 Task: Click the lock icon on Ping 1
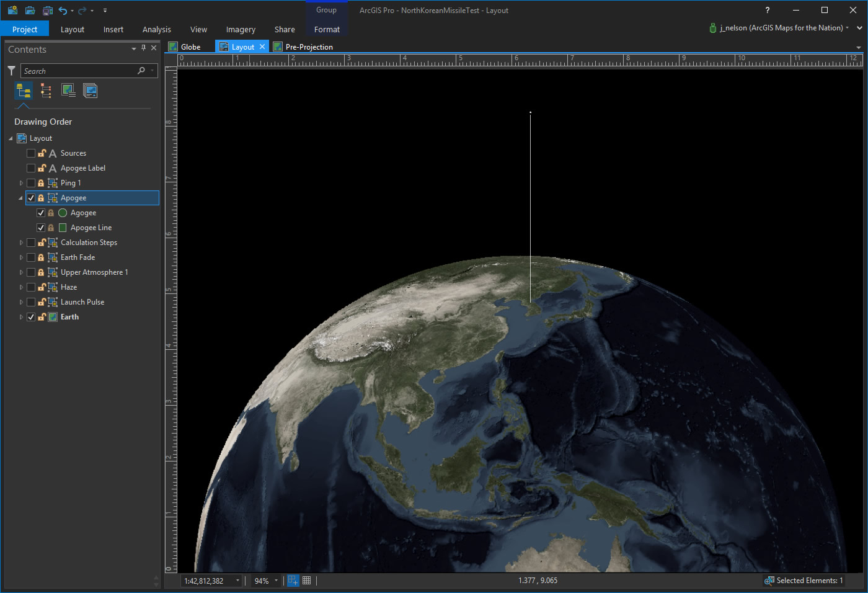pos(41,183)
